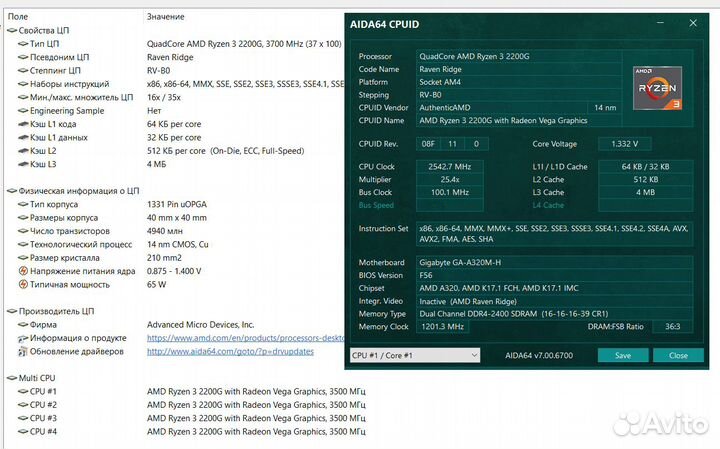The height and width of the screenshot is (449, 720).
Task: Minimize the AIDA64 CPUID window
Action: (660, 23)
